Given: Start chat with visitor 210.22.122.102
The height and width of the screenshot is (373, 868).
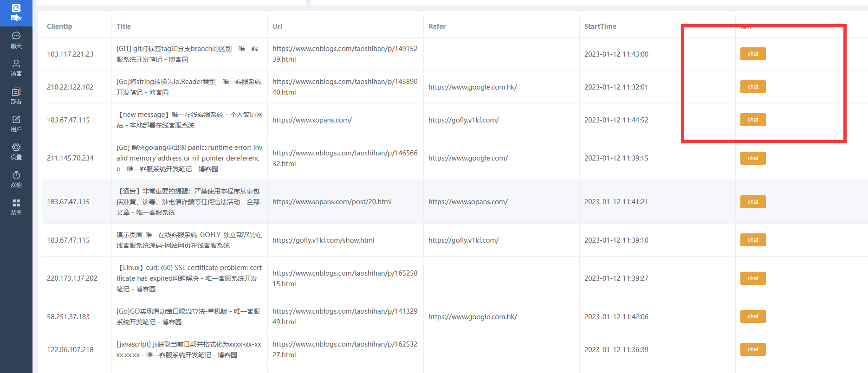Looking at the screenshot, I should tap(752, 87).
